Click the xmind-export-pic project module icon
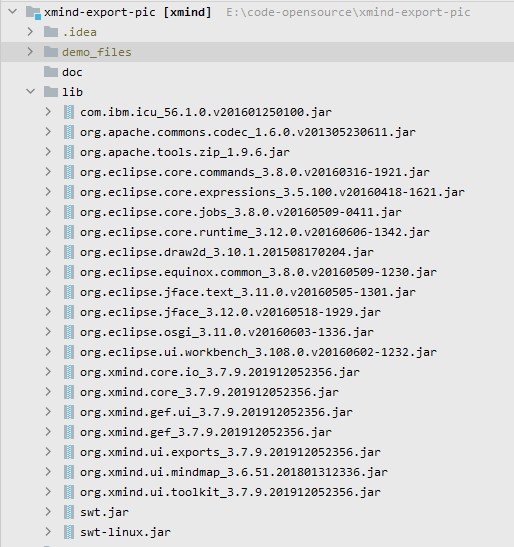 click(33, 13)
